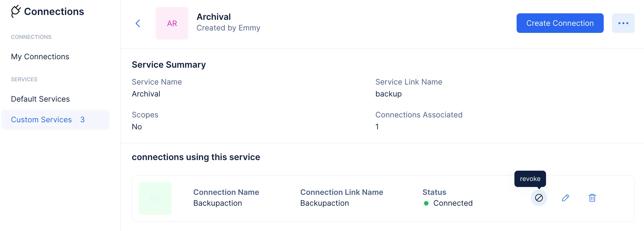Click the green Connected status dot

[x=426, y=203]
